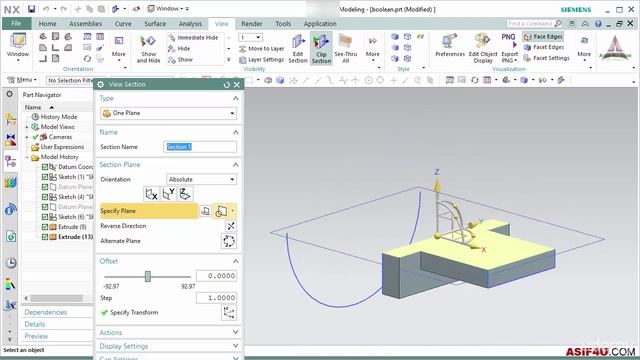
Task: Toggle checkbox for Datum Coordinate System
Action: [45, 167]
